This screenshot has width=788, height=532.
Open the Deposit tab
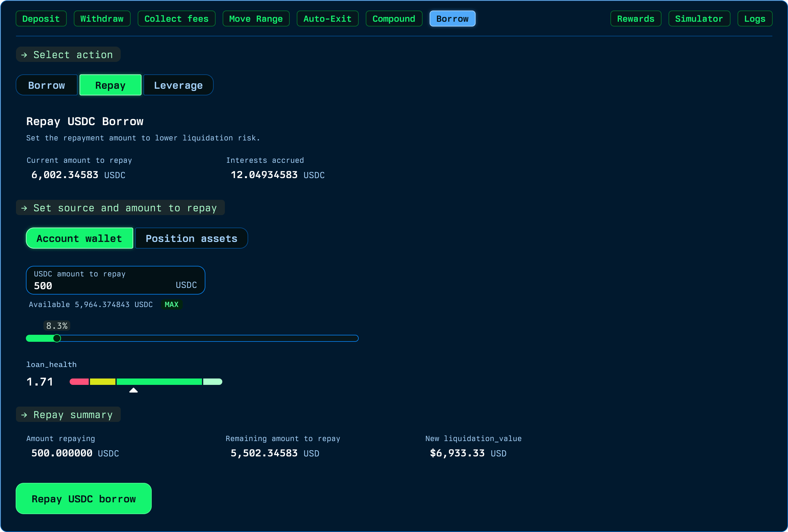[x=41, y=19]
